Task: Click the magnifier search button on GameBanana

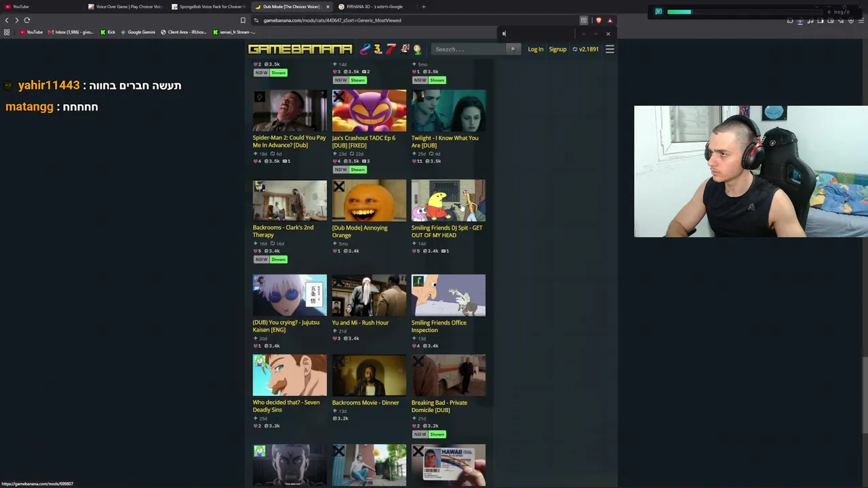Action: click(513, 49)
